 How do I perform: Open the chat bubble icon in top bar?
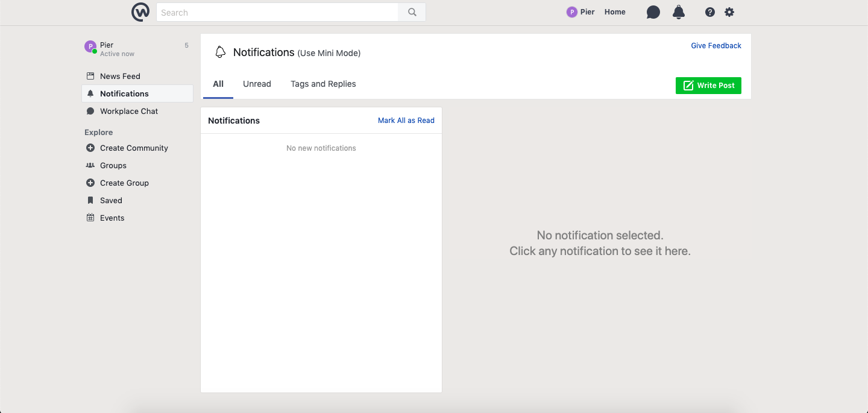(x=653, y=12)
